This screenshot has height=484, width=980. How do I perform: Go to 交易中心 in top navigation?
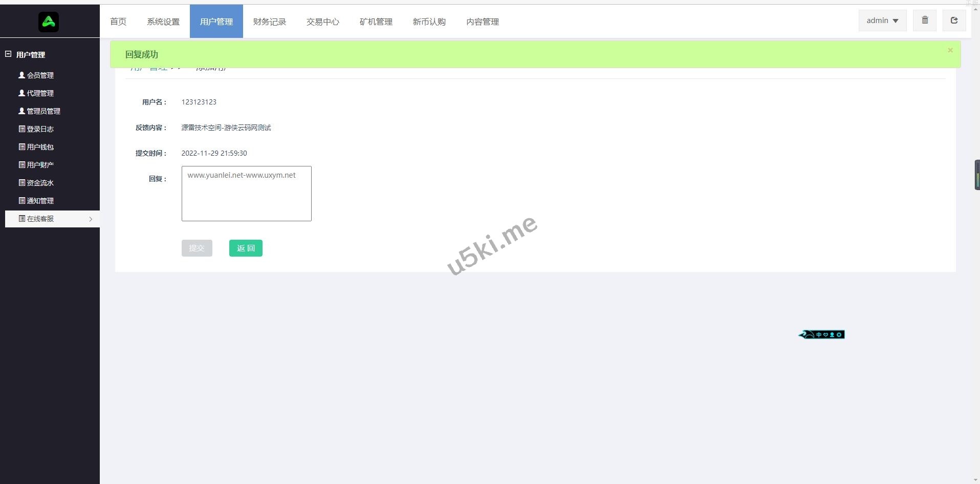click(x=323, y=22)
